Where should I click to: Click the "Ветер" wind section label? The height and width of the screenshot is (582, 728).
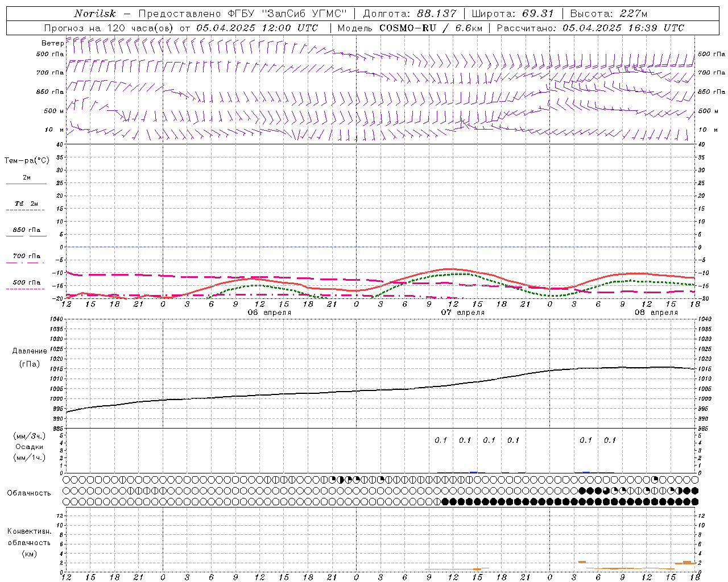coord(52,43)
